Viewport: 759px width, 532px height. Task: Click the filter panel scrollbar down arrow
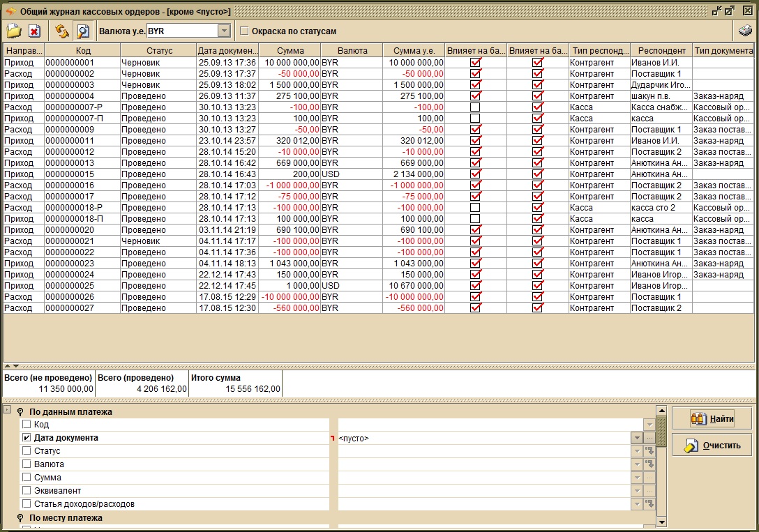click(x=661, y=522)
